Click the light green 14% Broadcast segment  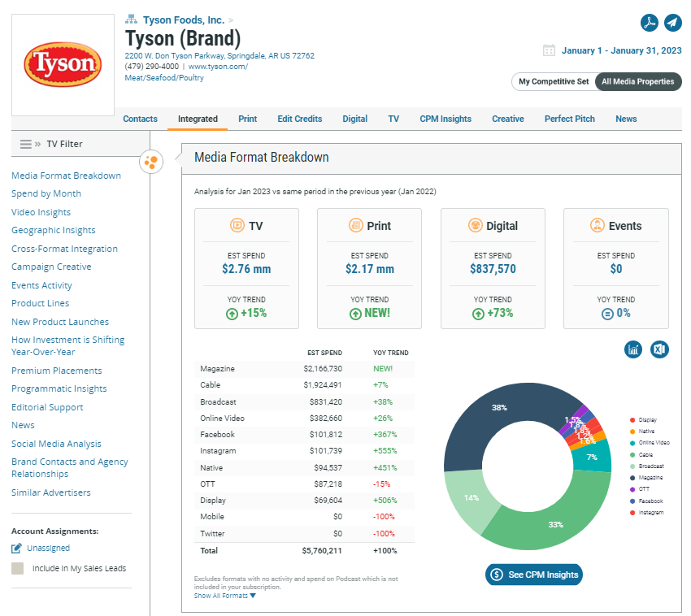coord(471,498)
